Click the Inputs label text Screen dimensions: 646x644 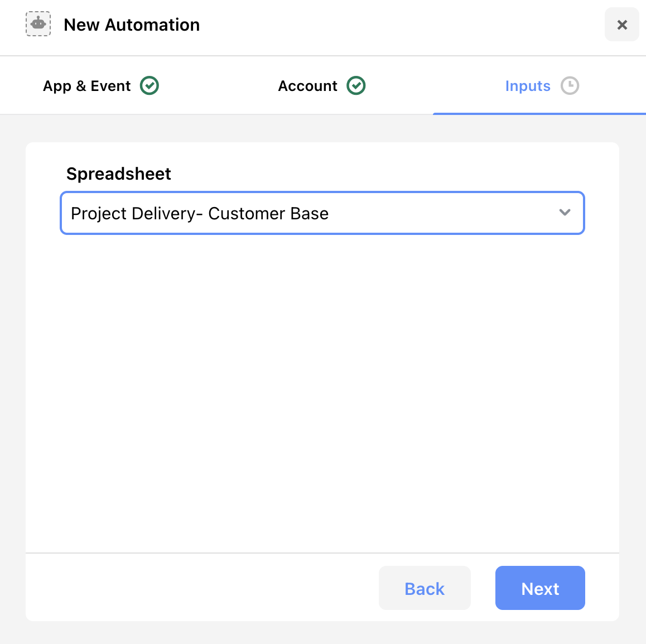528,86
